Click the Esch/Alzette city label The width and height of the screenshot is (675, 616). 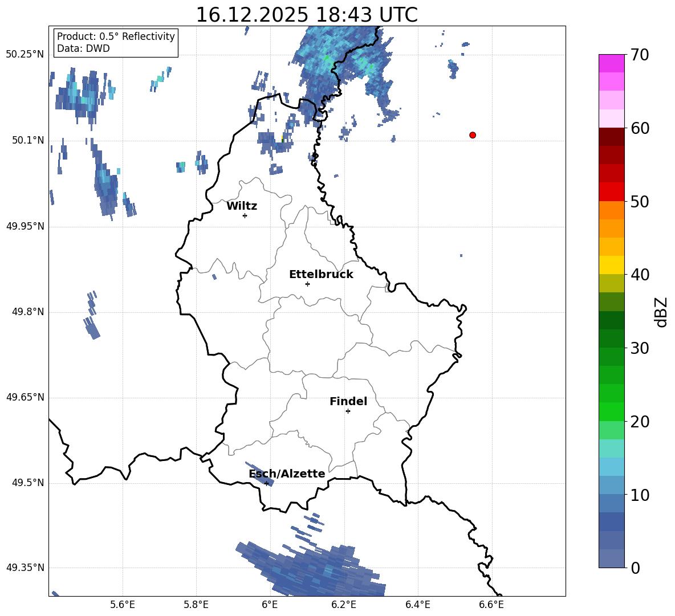click(287, 474)
